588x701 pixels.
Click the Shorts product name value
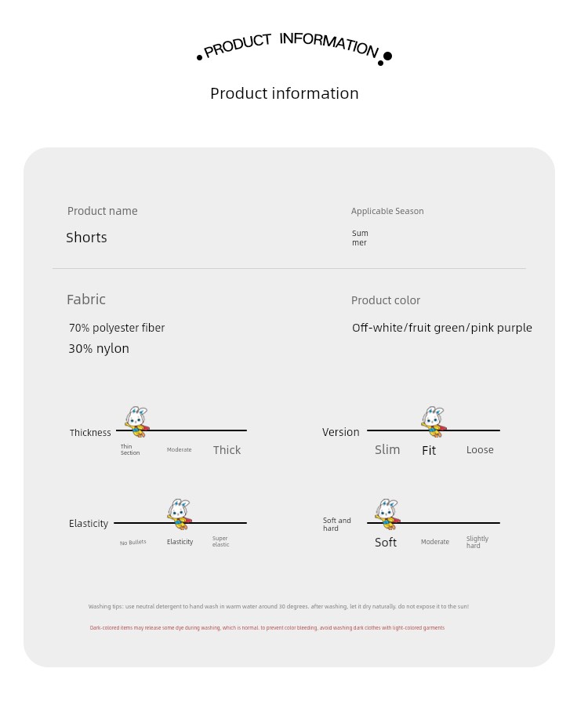tap(86, 238)
